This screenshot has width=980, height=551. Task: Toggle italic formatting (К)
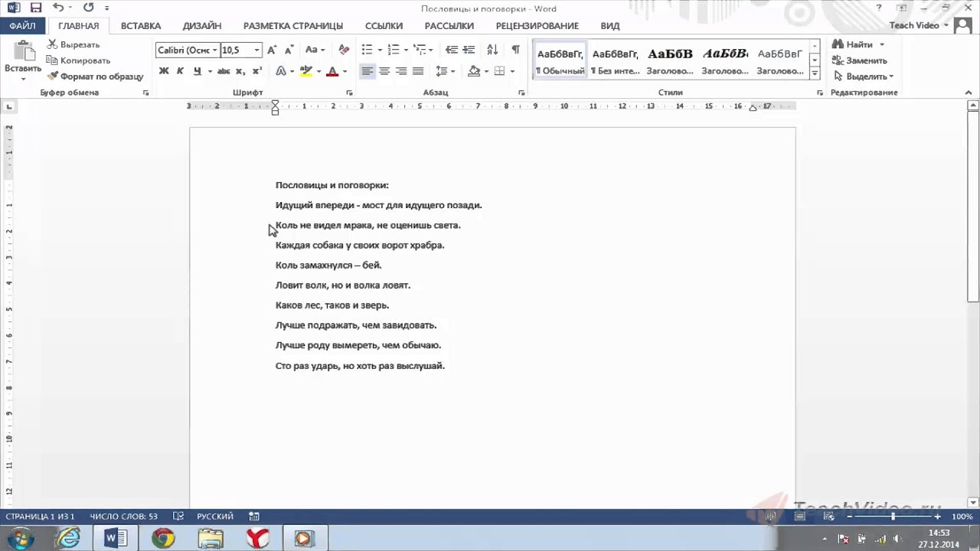[180, 71]
